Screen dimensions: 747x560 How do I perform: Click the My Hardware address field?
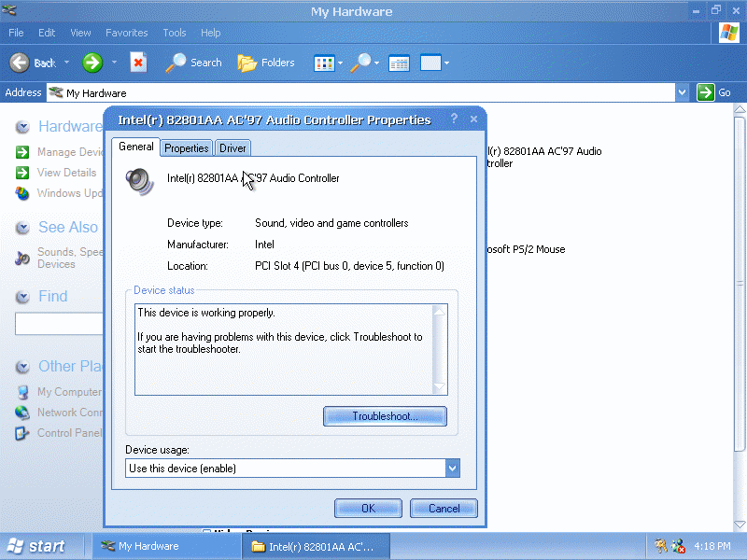pos(361,92)
